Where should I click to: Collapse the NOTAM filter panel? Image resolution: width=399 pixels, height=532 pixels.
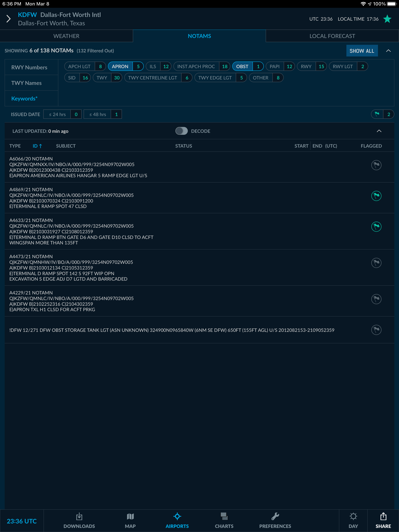[389, 51]
